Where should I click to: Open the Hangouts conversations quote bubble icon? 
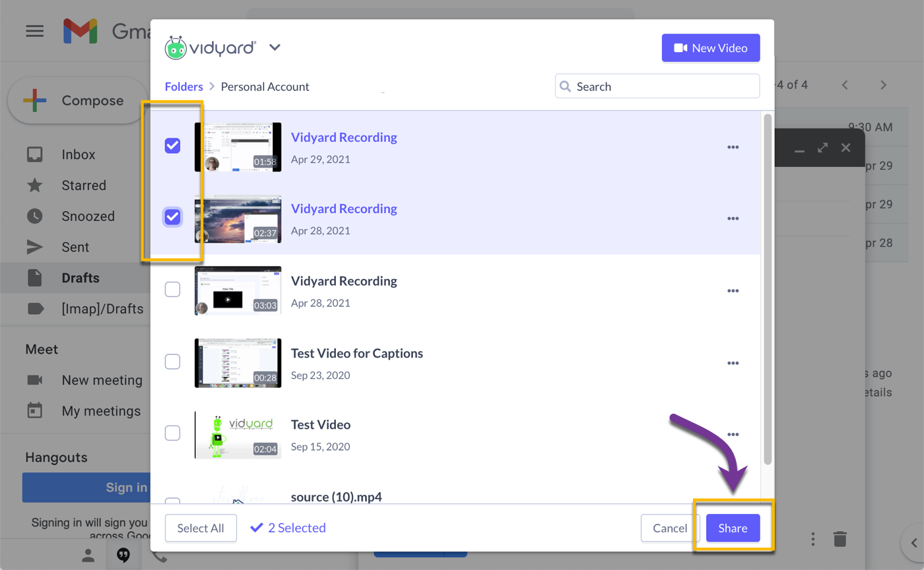123,555
